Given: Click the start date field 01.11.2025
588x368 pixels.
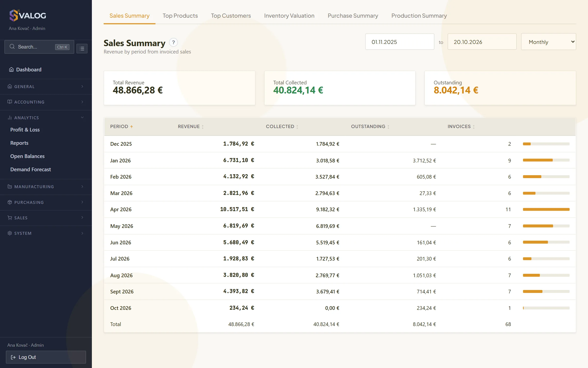Looking at the screenshot, I should click(400, 42).
